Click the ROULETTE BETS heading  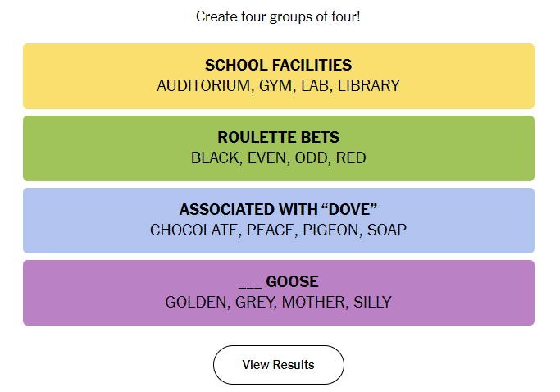click(x=279, y=137)
